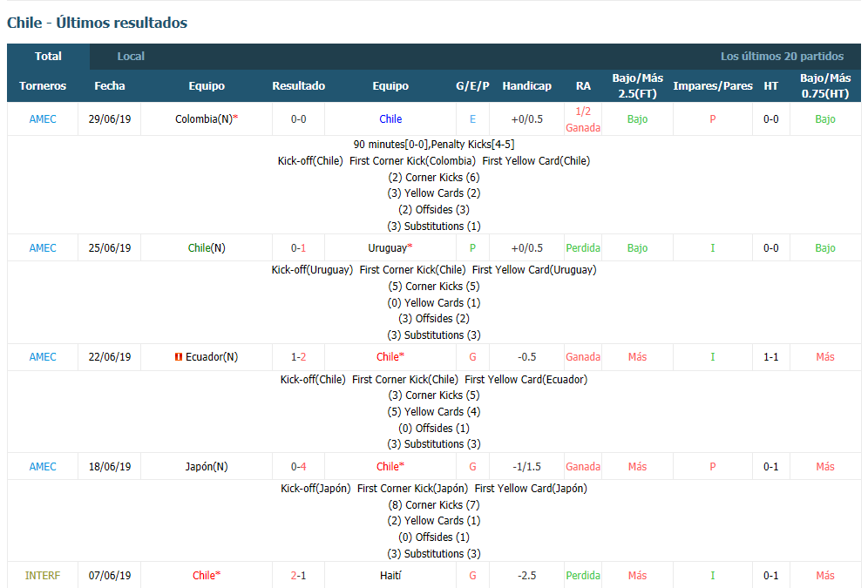Screen dimensions: 868x588
Task: Open the AMEC link for 22/06/19 match
Action: point(43,357)
